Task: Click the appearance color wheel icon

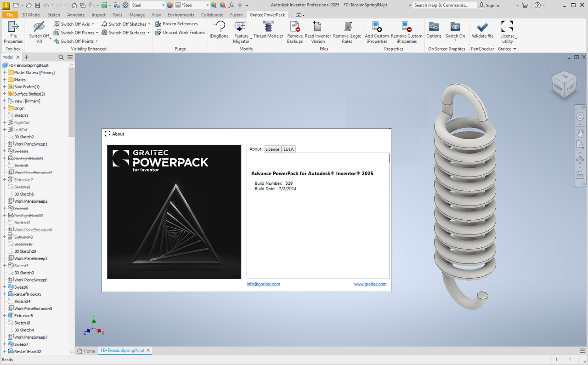Action: pyautogui.click(x=170, y=5)
